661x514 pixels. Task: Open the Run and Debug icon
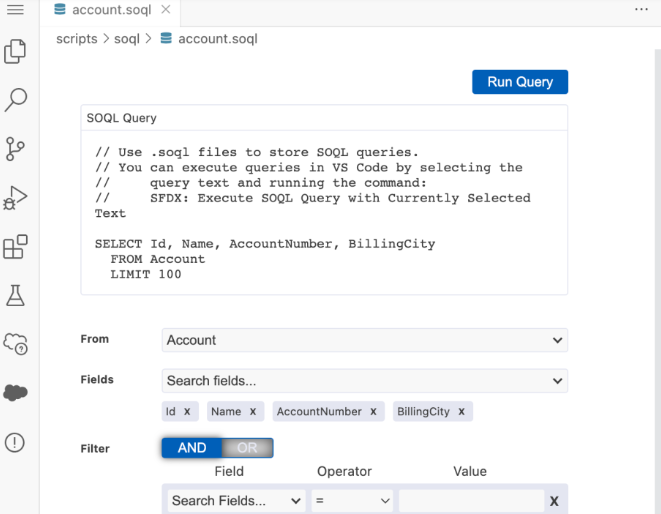point(15,197)
